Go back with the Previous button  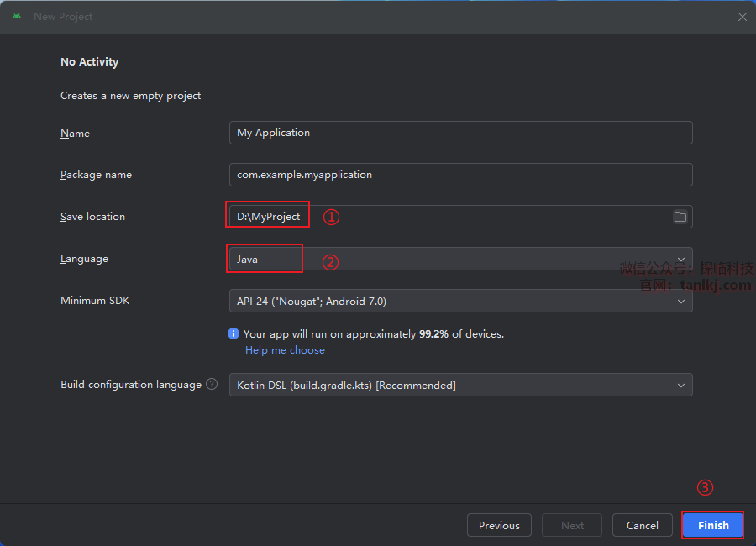(x=499, y=525)
